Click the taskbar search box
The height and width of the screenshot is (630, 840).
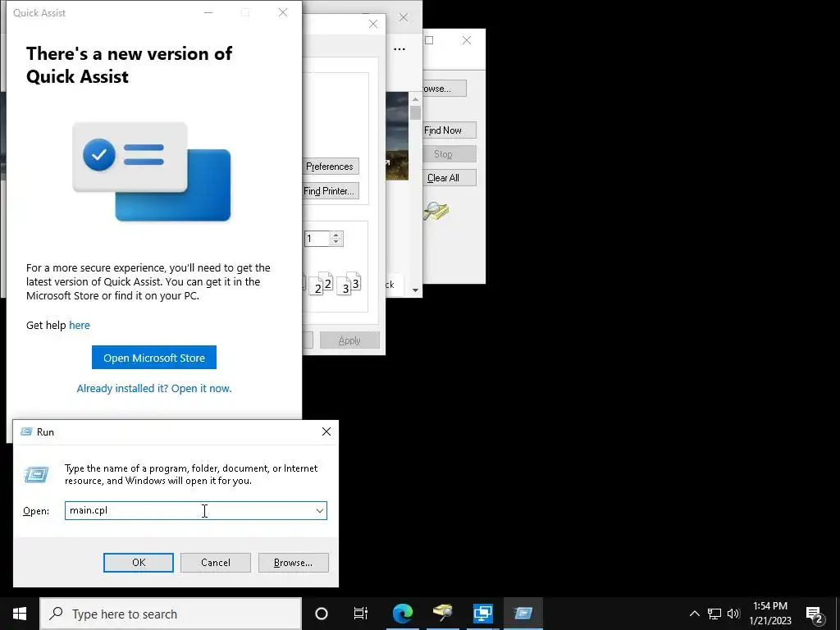171,614
